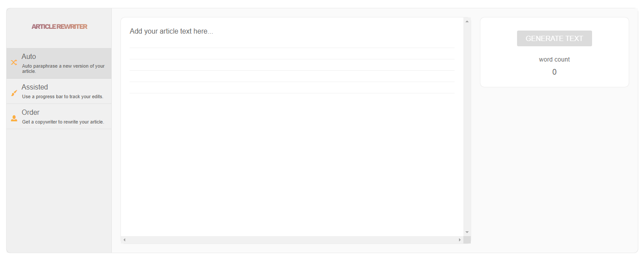The height and width of the screenshot is (261, 644).
Task: Click the word count value zero
Action: 555,72
